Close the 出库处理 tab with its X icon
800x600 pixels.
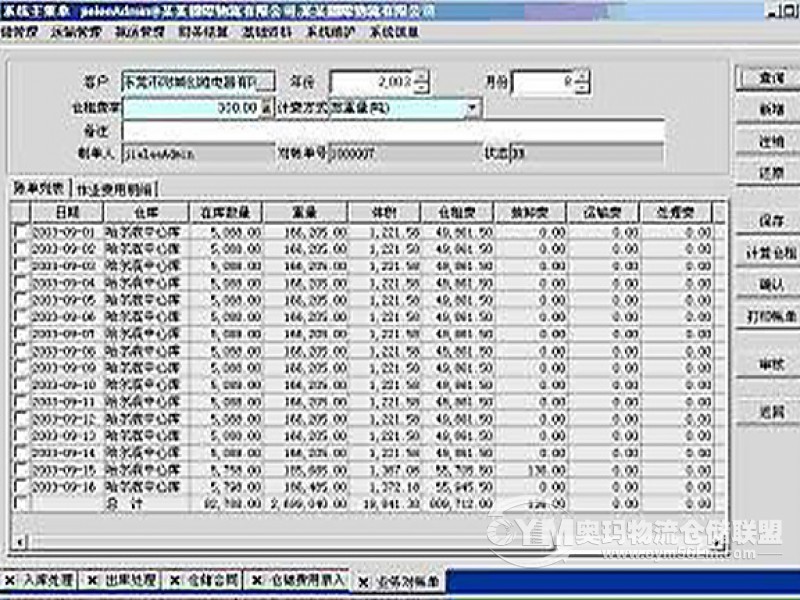pos(92,580)
